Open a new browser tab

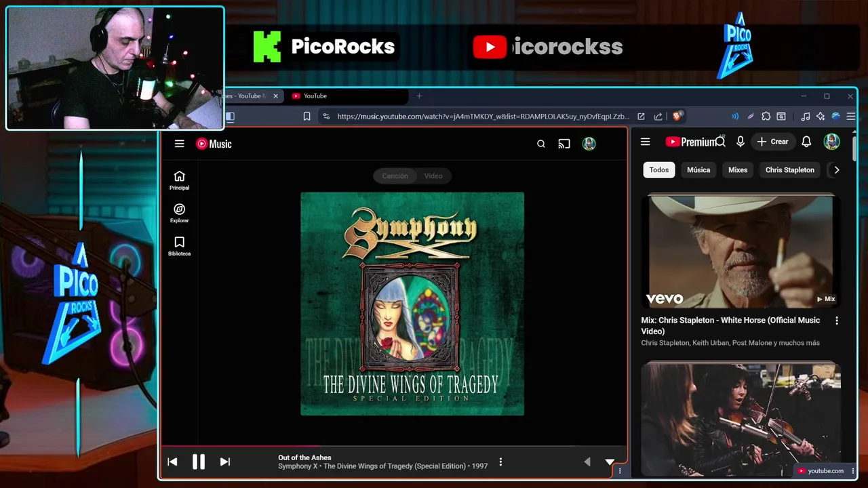[x=419, y=96]
